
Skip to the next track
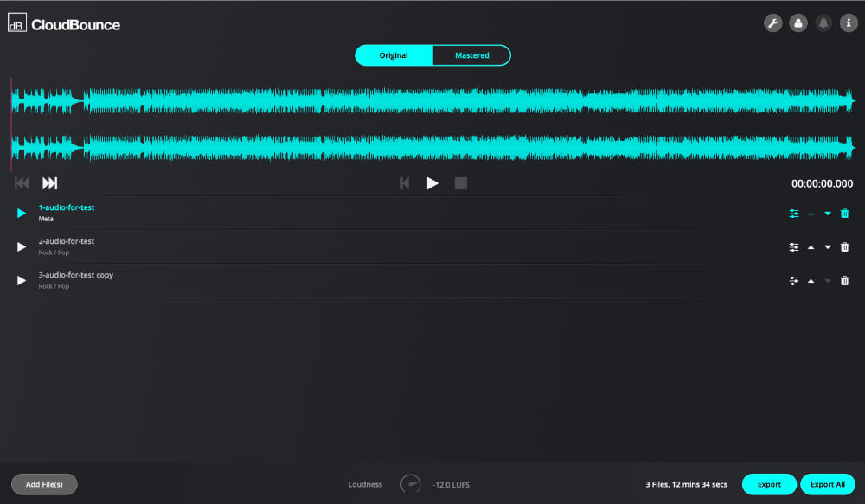(x=49, y=183)
